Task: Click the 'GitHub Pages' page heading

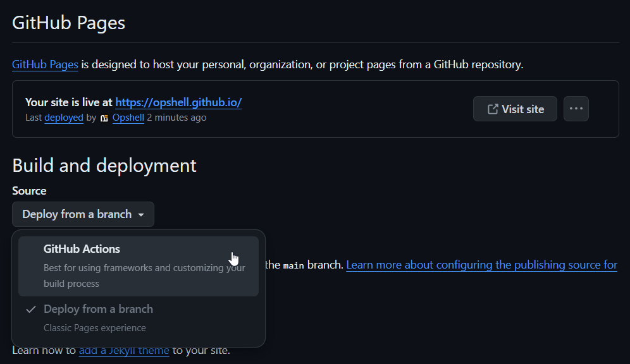Action: 69,23
